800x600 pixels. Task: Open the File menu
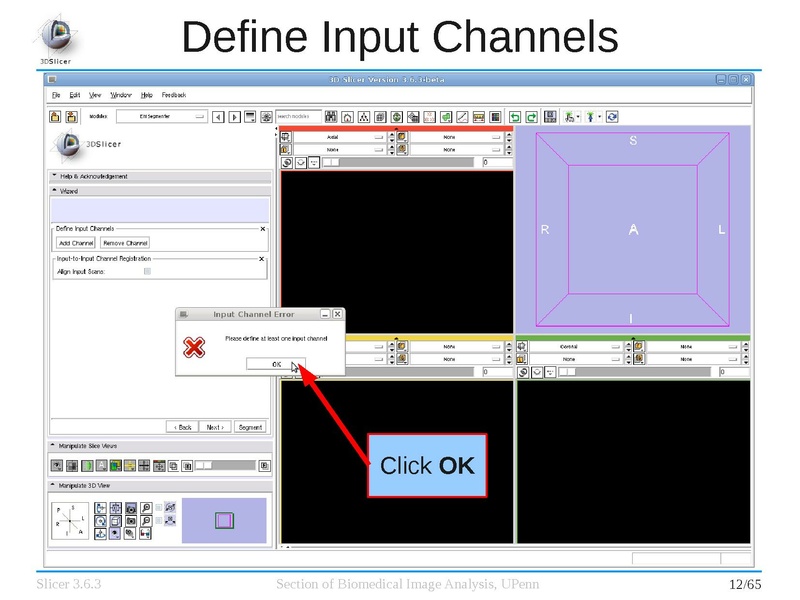point(57,95)
